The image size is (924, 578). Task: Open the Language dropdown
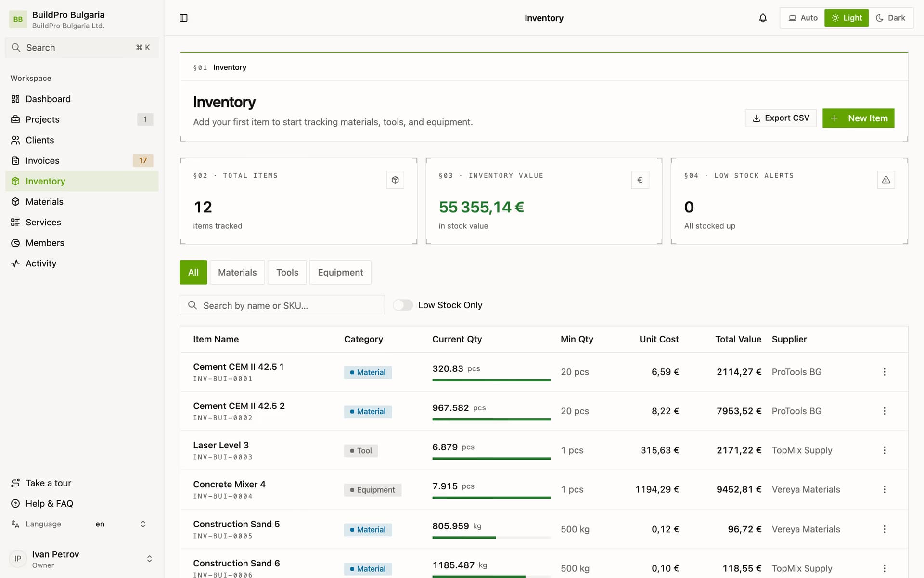tap(120, 524)
